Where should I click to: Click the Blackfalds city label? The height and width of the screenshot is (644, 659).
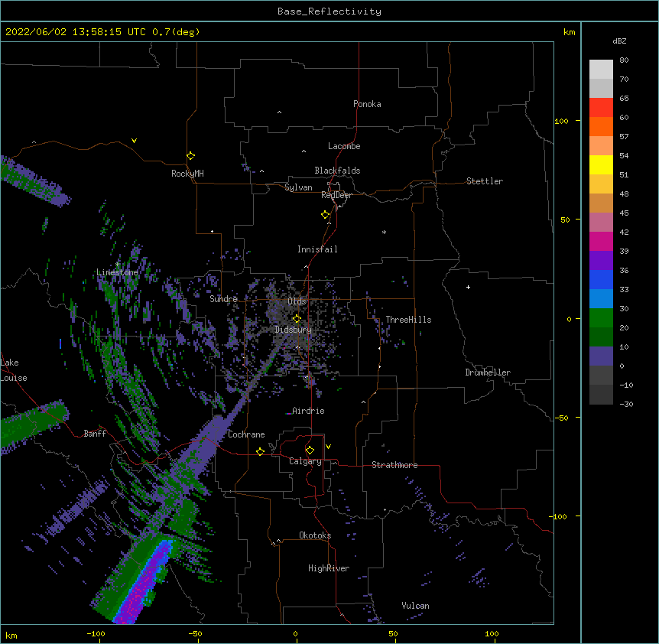pyautogui.click(x=337, y=171)
